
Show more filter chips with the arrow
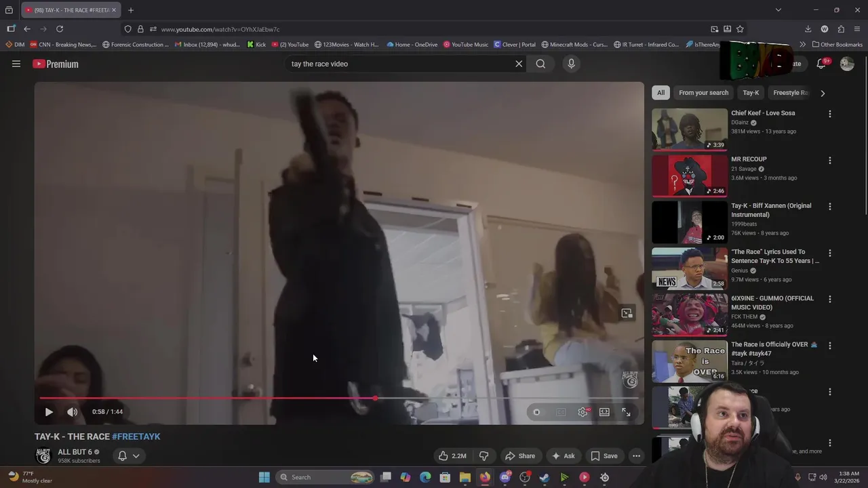pyautogui.click(x=823, y=93)
